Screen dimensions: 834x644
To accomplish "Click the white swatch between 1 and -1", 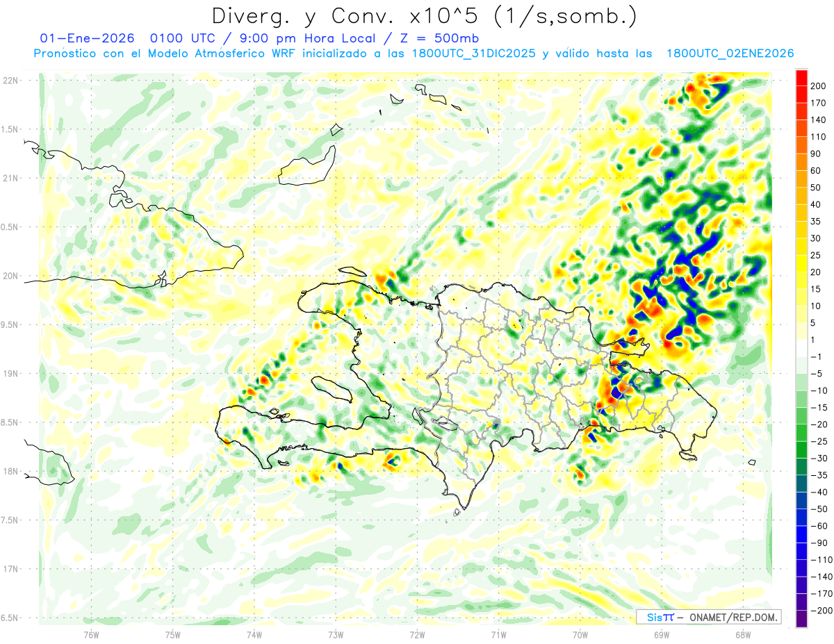I will [x=801, y=348].
